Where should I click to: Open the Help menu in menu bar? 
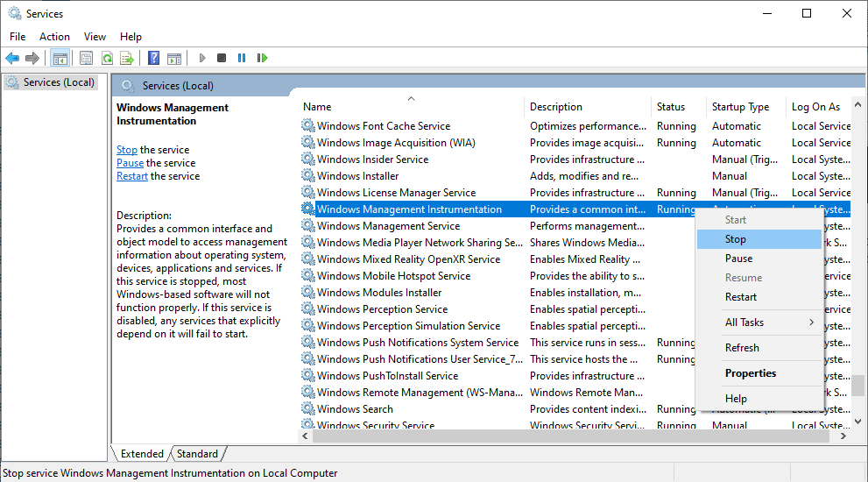point(131,37)
